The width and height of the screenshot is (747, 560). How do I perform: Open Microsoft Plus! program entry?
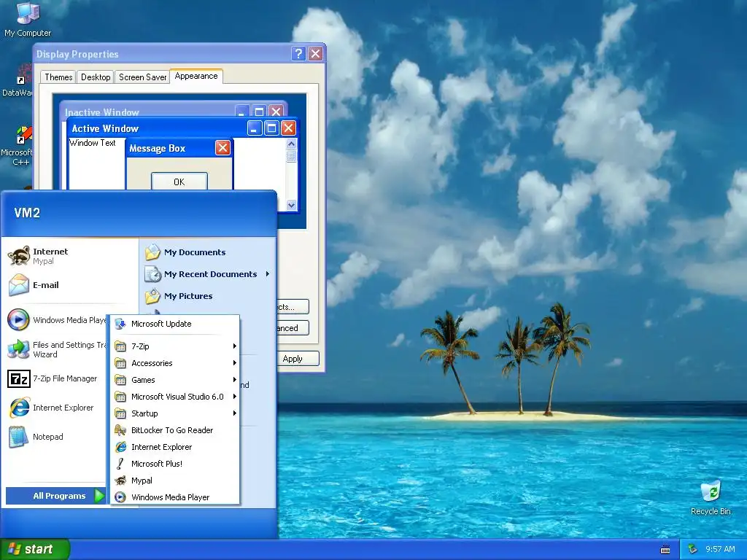pos(175,464)
